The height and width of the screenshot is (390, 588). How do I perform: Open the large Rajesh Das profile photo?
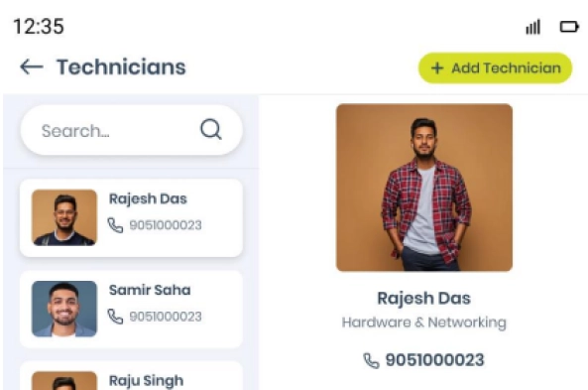pyautogui.click(x=424, y=188)
